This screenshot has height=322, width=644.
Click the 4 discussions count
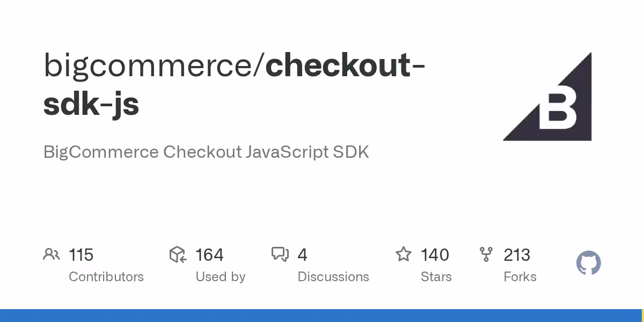pyautogui.click(x=302, y=254)
